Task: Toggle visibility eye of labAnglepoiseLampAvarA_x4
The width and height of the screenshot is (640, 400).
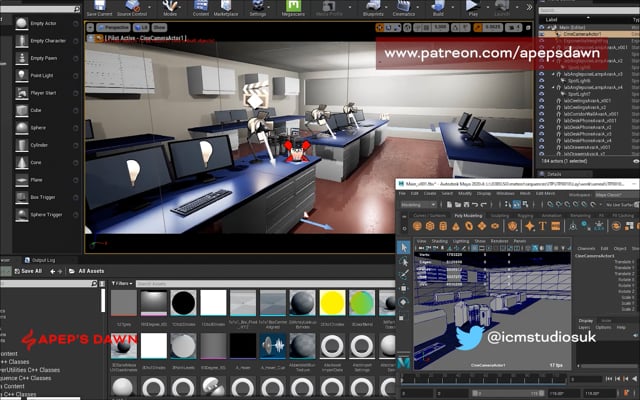Action: point(542,87)
